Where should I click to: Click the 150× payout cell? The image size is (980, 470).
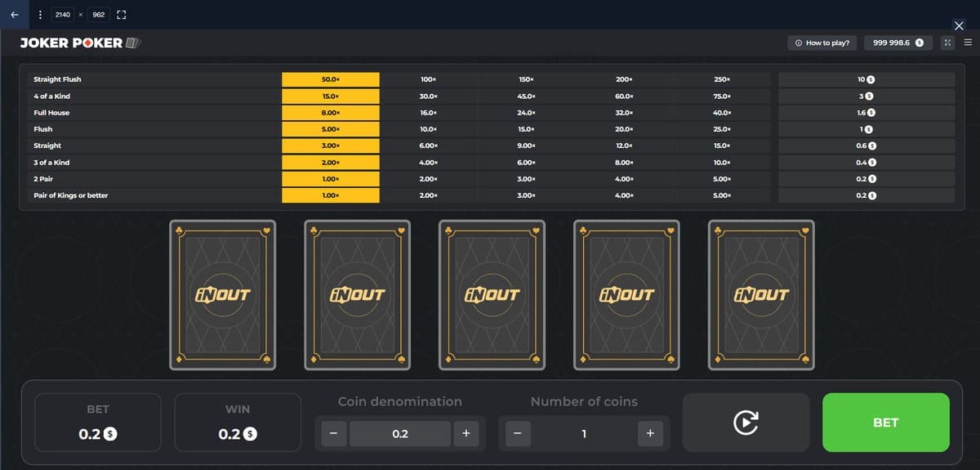[526, 79]
